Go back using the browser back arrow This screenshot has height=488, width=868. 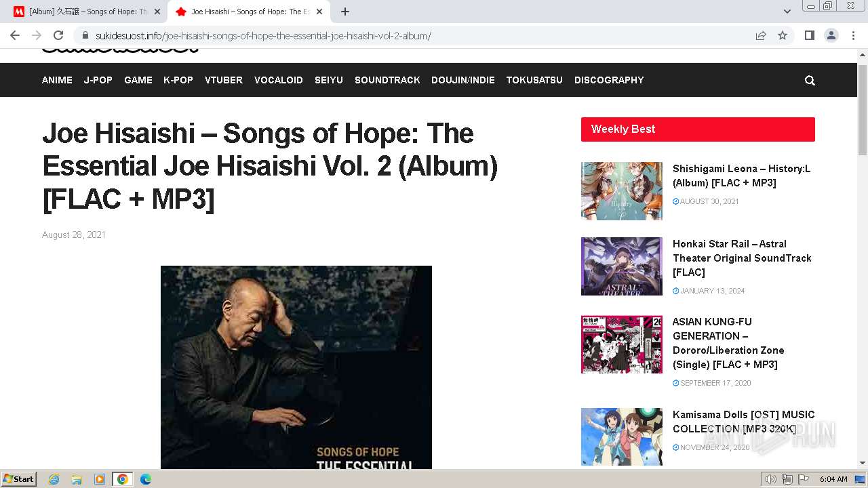click(15, 35)
